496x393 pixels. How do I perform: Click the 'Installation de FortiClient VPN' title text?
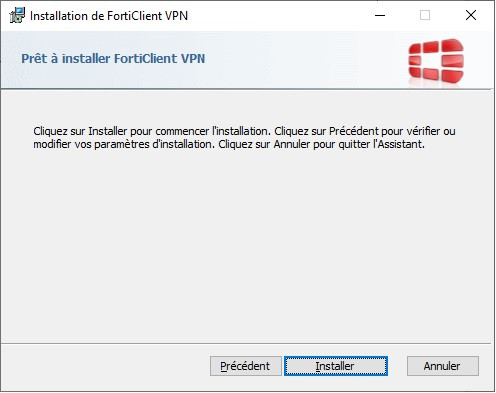point(109,16)
